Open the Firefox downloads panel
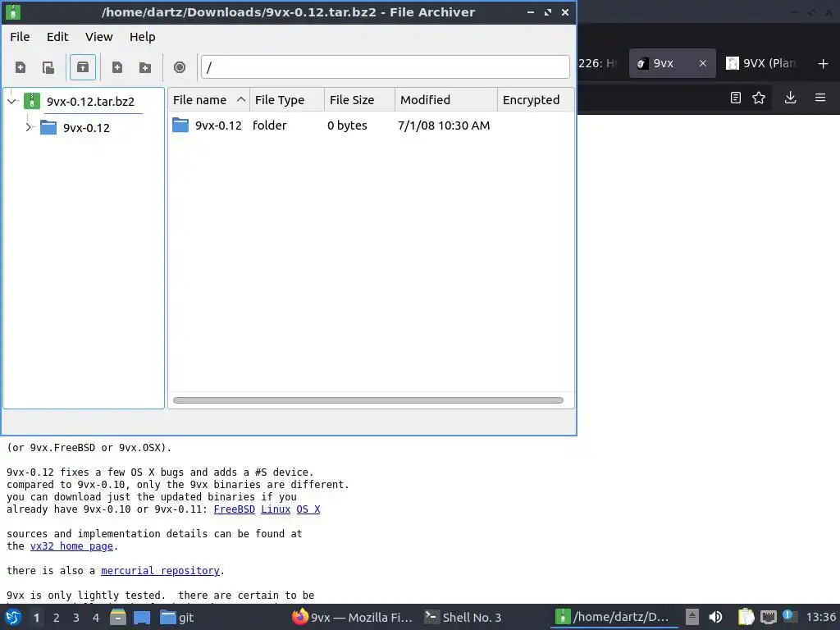This screenshot has width=840, height=630. [x=790, y=98]
